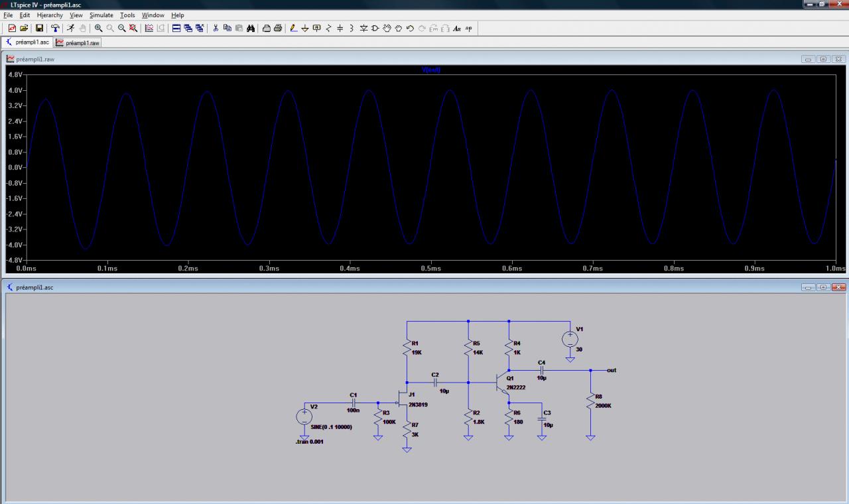Open the Simulate menu

click(x=101, y=15)
